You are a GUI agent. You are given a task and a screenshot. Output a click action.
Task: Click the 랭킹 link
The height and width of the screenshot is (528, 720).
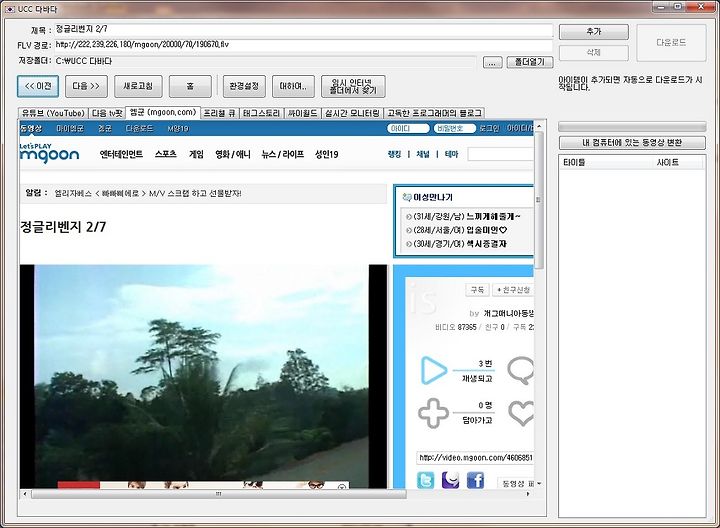coord(394,154)
